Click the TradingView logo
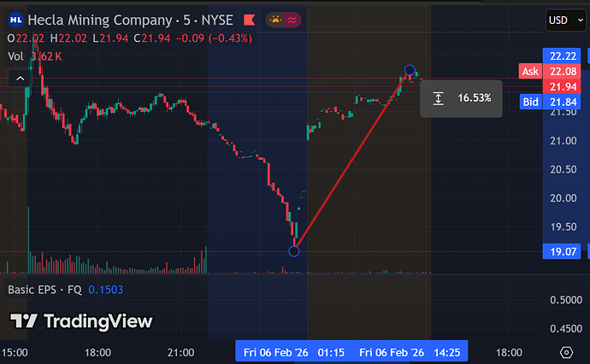 pyautogui.click(x=82, y=321)
